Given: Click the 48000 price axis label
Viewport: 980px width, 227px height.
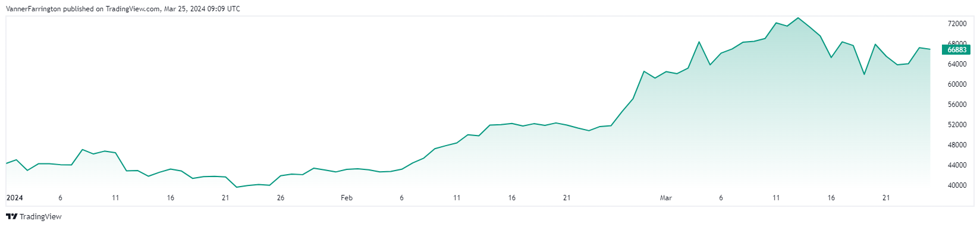Looking at the screenshot, I should click(957, 145).
